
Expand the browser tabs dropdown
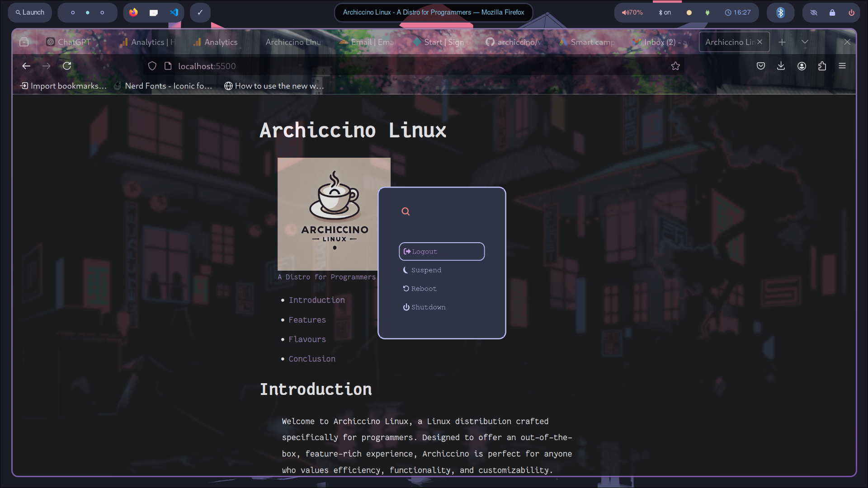pos(805,42)
